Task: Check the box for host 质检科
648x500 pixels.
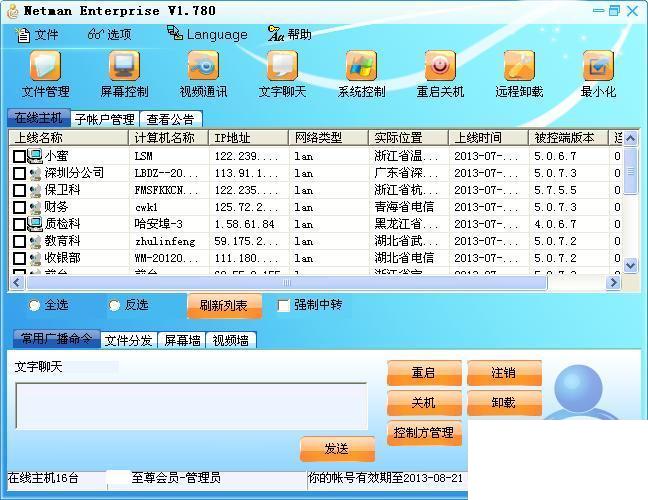Action: [x=19, y=224]
